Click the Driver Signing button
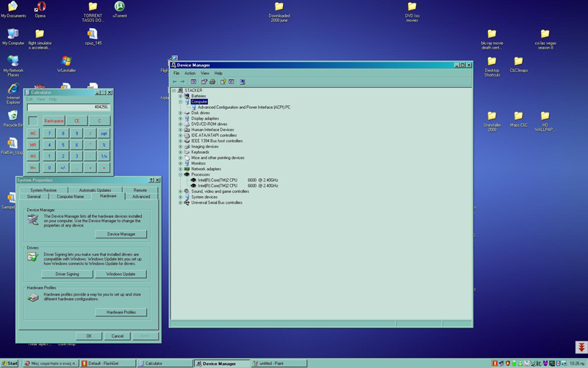This screenshot has width=588, height=368. [x=67, y=274]
